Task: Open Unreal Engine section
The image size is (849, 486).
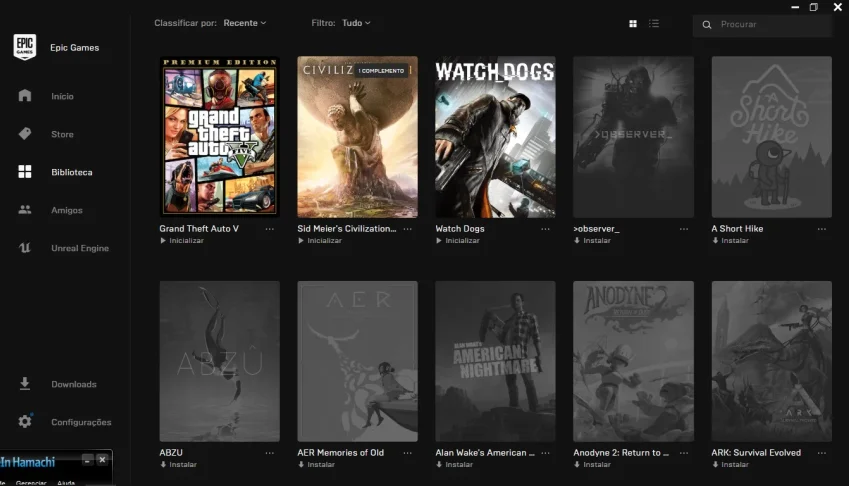Action: coord(80,248)
